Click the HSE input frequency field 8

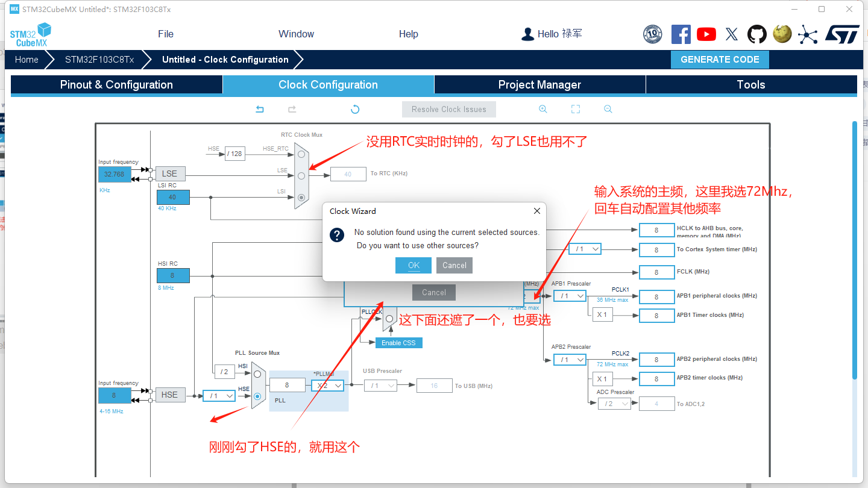pos(115,396)
